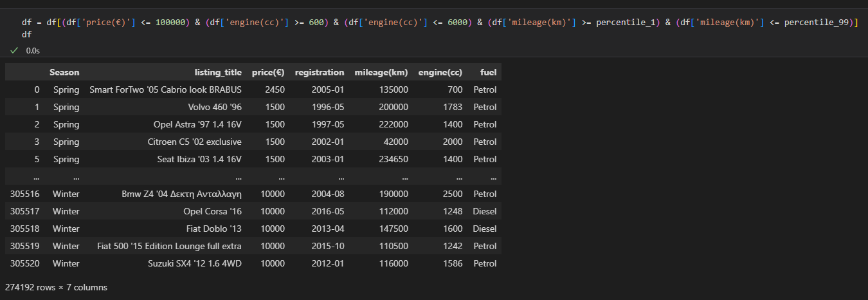The image size is (868, 300).
Task: Click the price(€) column header
Action: [268, 72]
